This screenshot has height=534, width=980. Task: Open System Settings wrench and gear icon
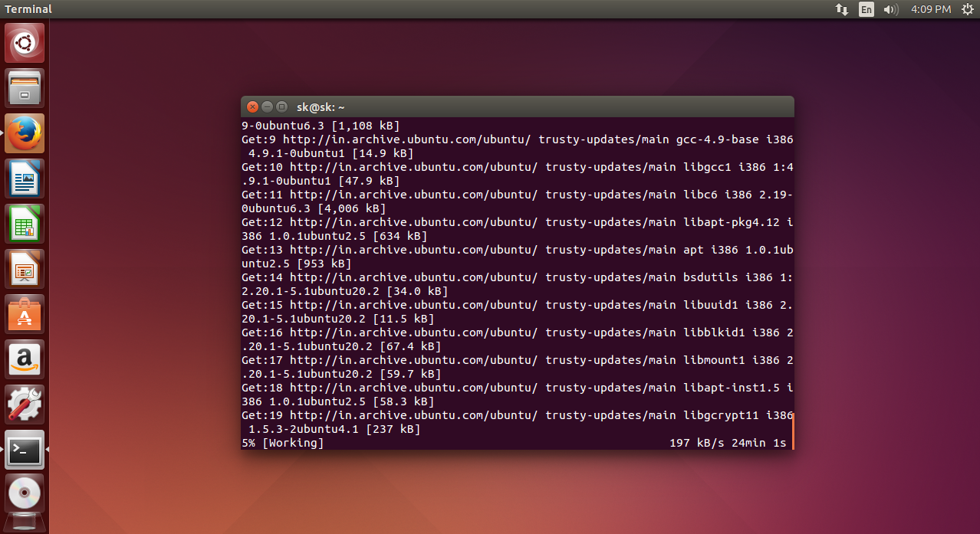click(x=25, y=405)
